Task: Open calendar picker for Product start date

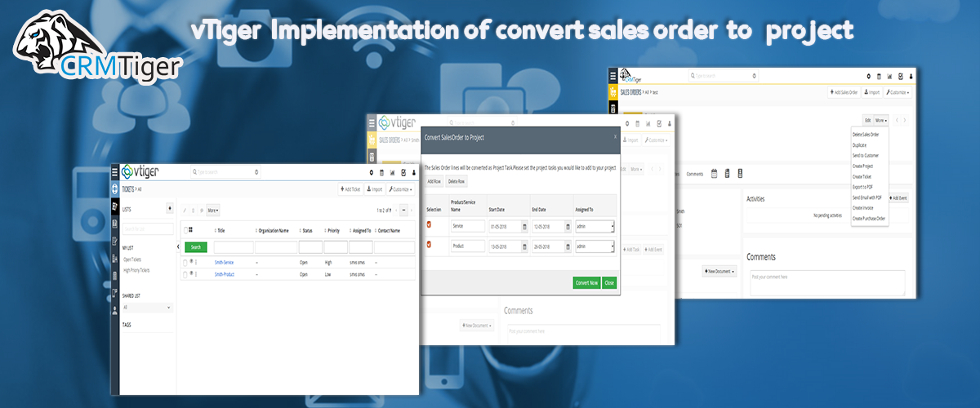Action: (x=524, y=246)
